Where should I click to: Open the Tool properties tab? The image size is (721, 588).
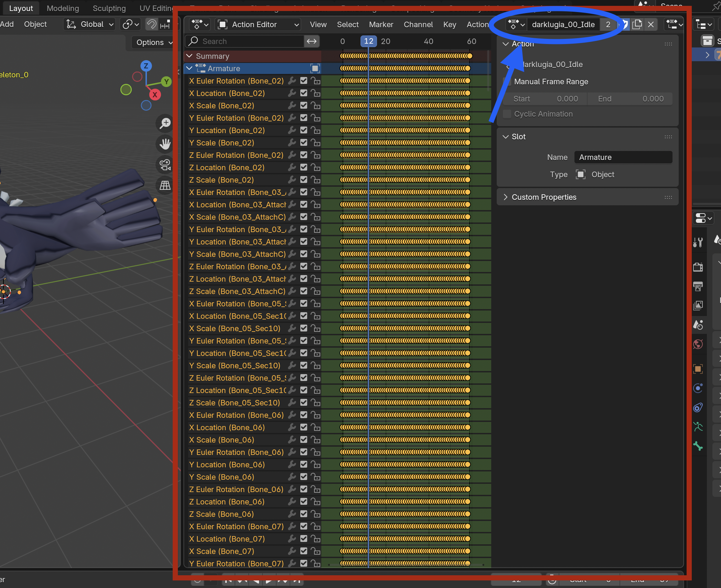pyautogui.click(x=698, y=243)
